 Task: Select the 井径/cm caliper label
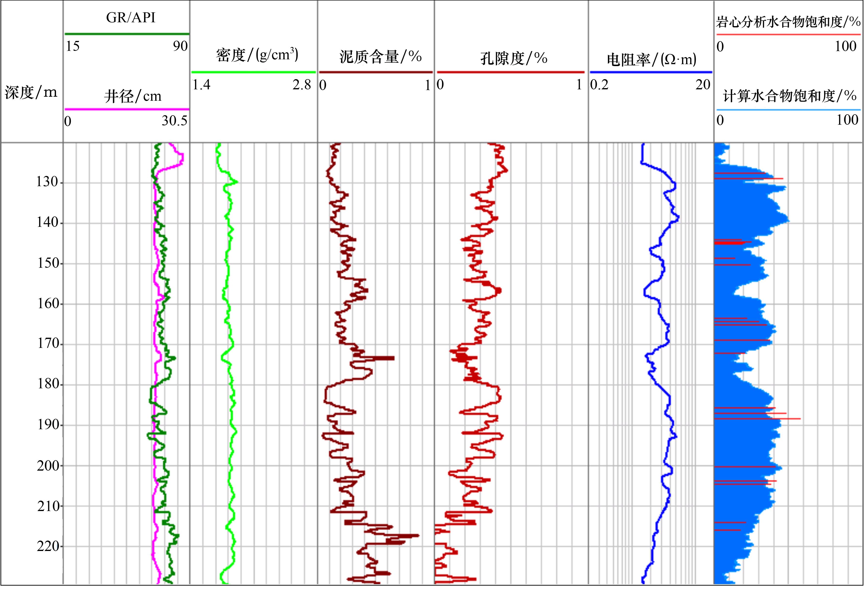tap(133, 97)
